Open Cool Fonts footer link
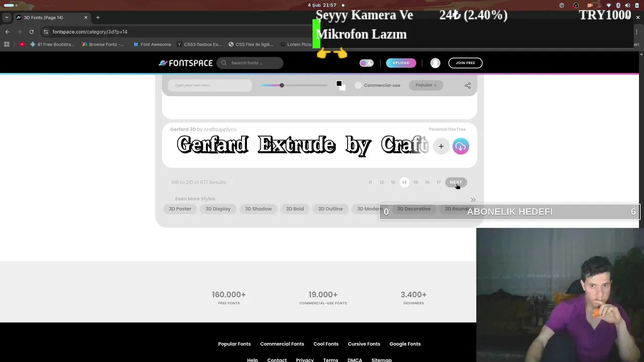The height and width of the screenshot is (362, 644). tap(326, 344)
